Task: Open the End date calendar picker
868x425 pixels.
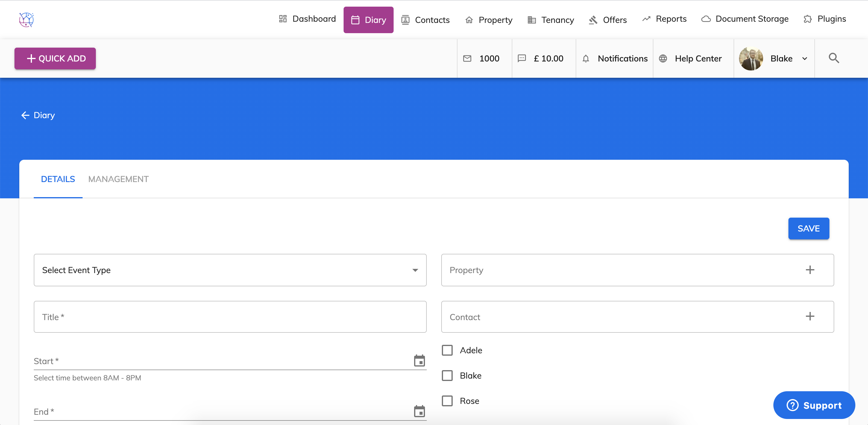Action: click(x=419, y=411)
